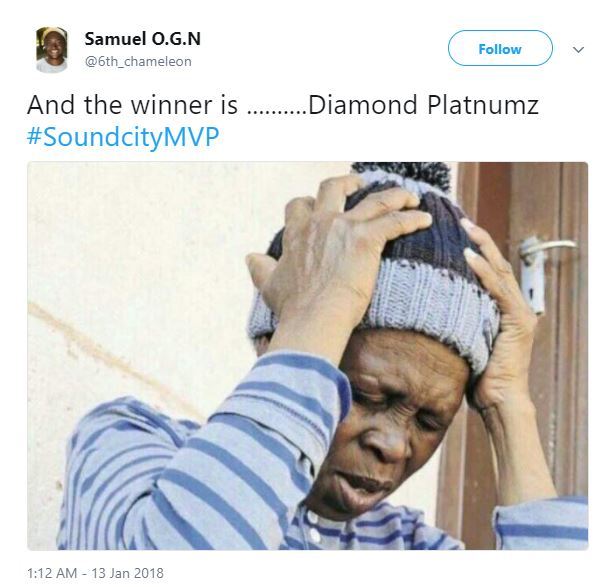Open Samuel O.G.N's profile avatar
Image resolution: width=611 pixels, height=587 pixels.
(51, 50)
